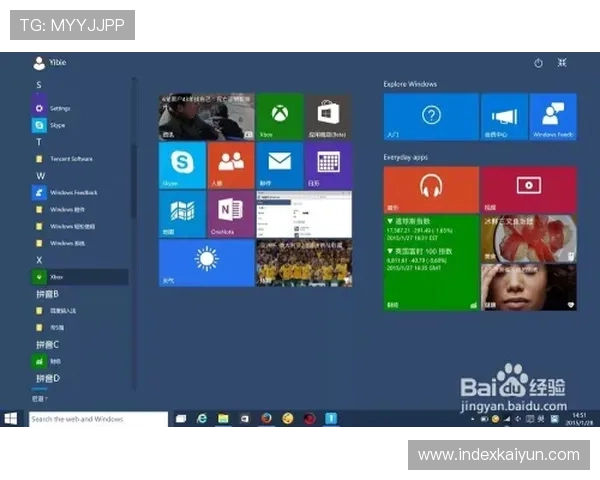Open the orange Music headphones tile
Viewport: 600px width, 480px height.
[x=431, y=189]
